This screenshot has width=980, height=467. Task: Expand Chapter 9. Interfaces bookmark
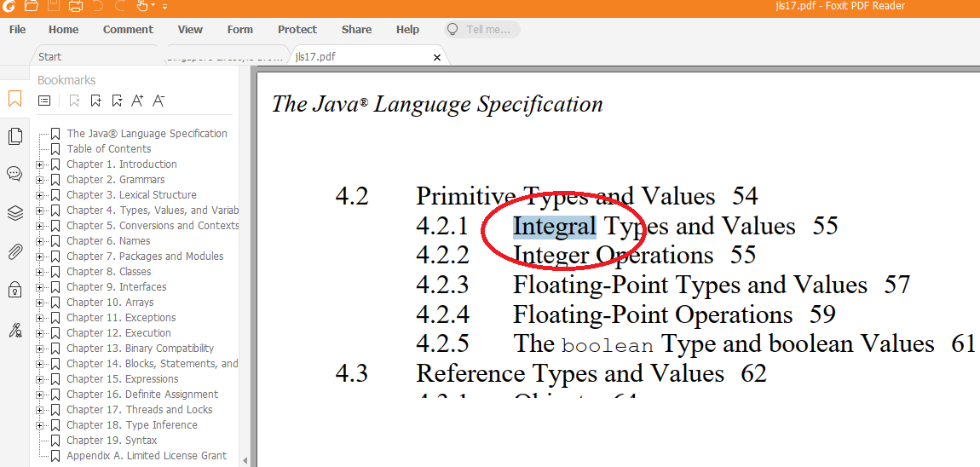click(x=40, y=287)
